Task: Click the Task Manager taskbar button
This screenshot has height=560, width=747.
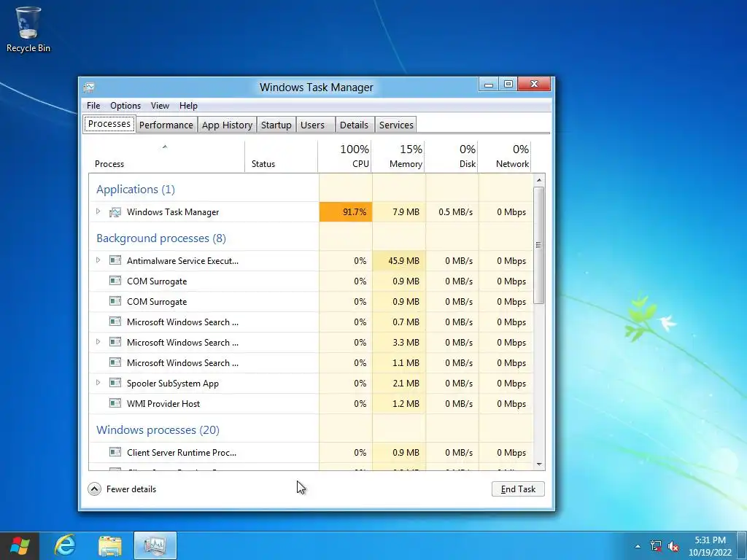Action: (155, 545)
